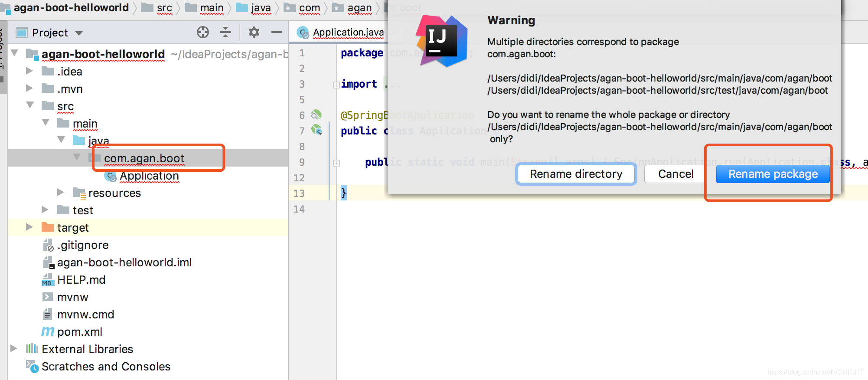Click the Maven pom.xml m icon
The image size is (868, 380).
[x=48, y=332]
